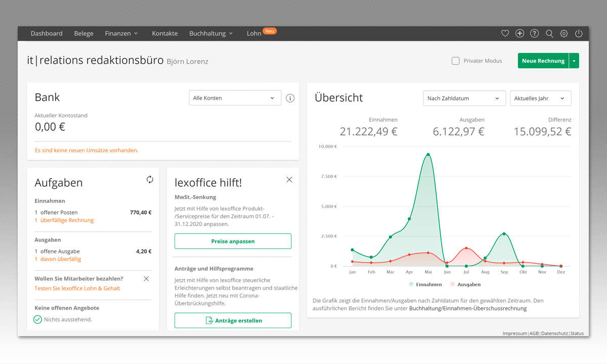Click the Anträge erstellen button
607x364 pixels.
233,321
